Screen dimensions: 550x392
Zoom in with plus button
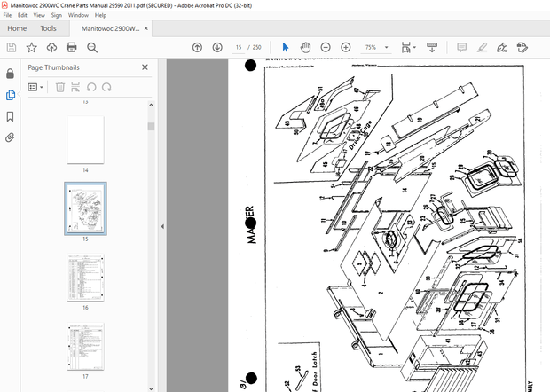coord(346,47)
